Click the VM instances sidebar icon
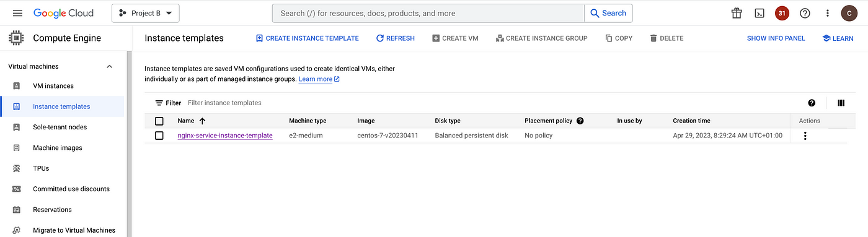The width and height of the screenshot is (868, 237). (x=17, y=86)
